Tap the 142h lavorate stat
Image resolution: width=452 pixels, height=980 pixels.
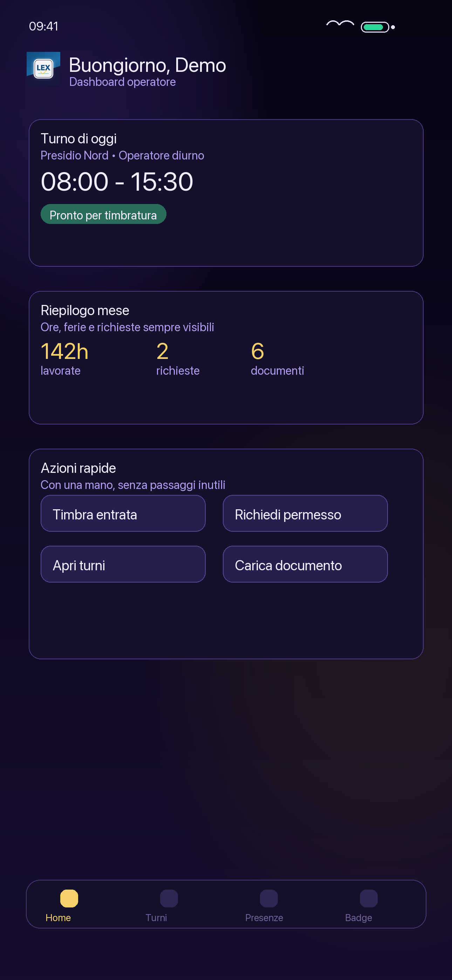click(x=65, y=358)
